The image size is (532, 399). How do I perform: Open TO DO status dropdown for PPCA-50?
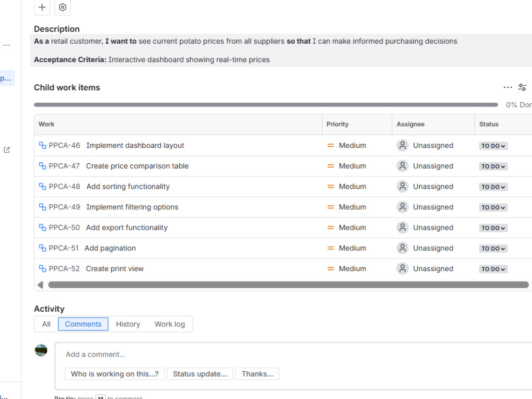[493, 228]
